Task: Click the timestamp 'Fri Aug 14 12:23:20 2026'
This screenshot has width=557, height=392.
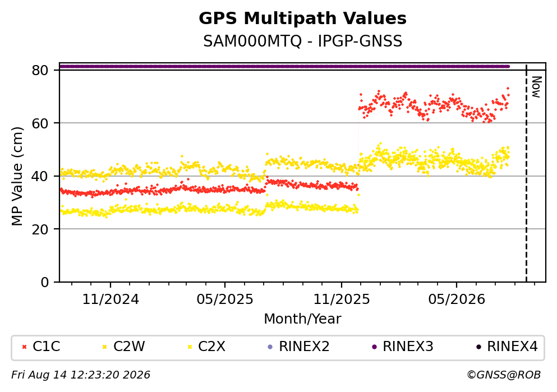Action: 81,375
